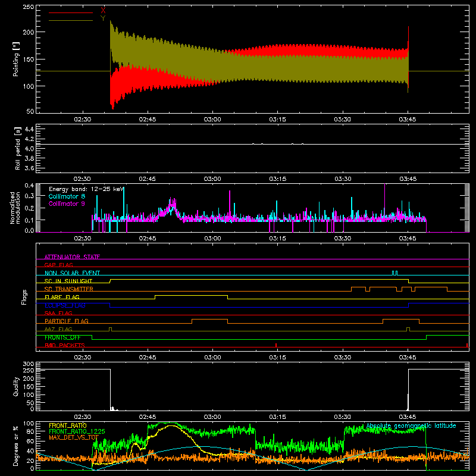
Task: Click the 4.4 value on Roll period axis
Action: pyautogui.click(x=29, y=129)
